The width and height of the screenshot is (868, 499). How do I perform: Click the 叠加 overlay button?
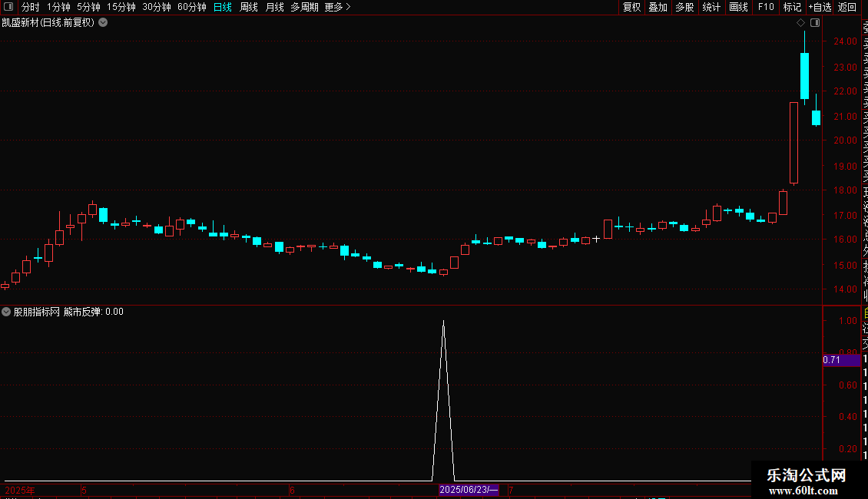click(658, 7)
